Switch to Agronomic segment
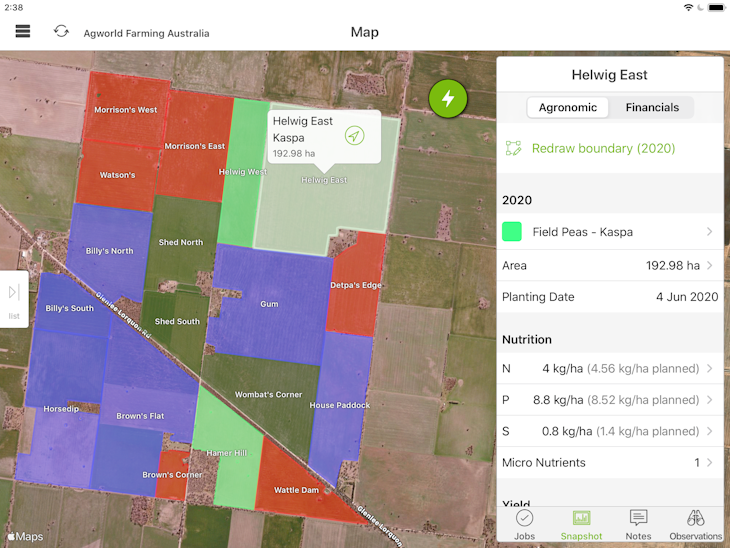Viewport: 730px width, 548px height. pos(567,107)
